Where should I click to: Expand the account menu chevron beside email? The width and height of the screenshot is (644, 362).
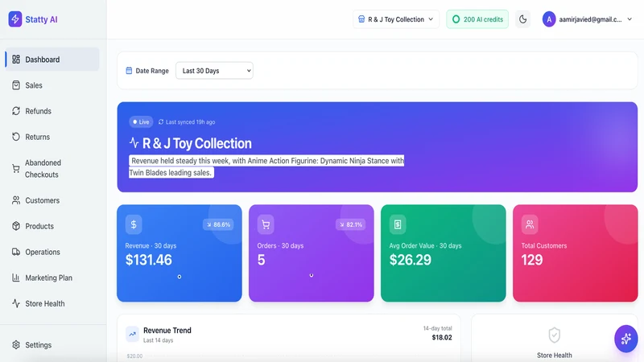(630, 19)
